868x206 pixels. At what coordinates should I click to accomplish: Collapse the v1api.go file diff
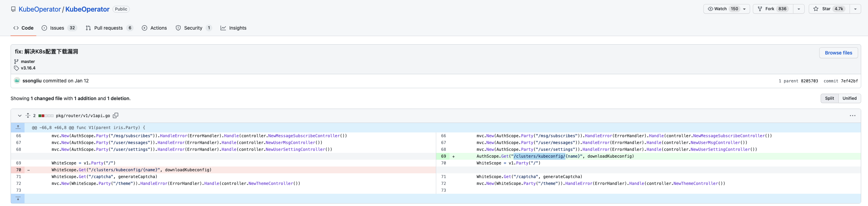tap(20, 116)
